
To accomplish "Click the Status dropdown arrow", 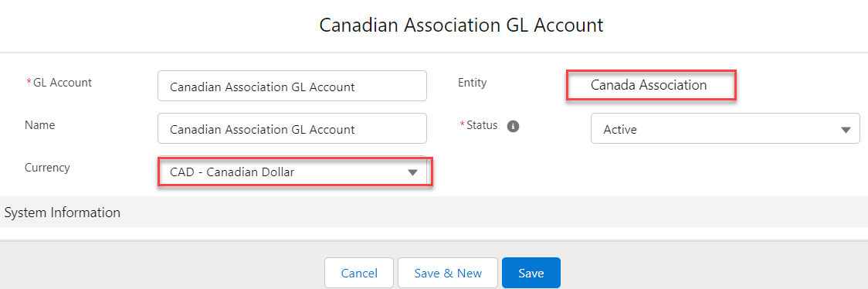I will 846,130.
